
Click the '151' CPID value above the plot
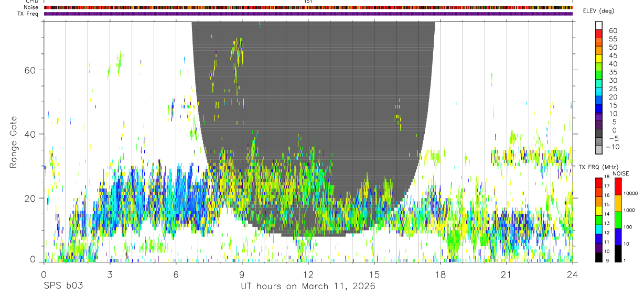coord(308,2)
